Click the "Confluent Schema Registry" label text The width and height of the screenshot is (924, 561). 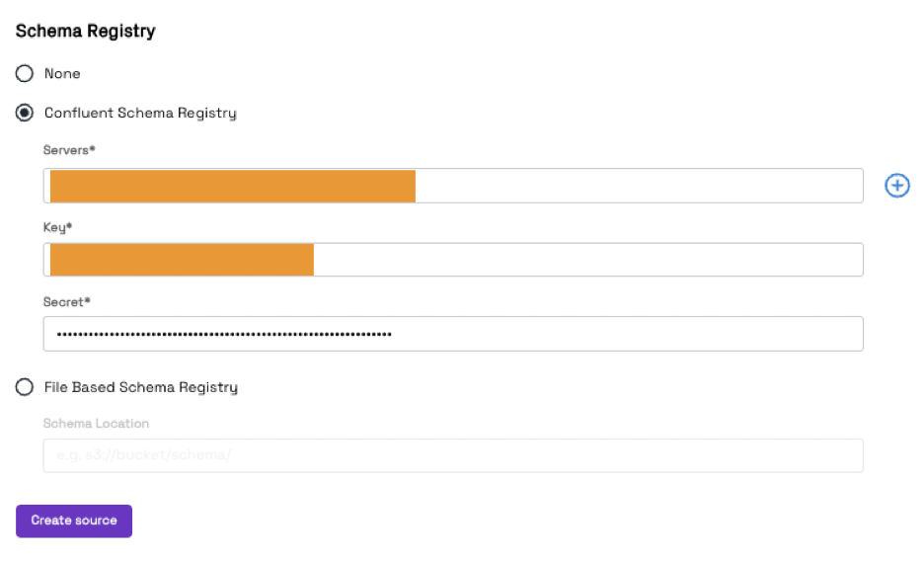pos(140,113)
